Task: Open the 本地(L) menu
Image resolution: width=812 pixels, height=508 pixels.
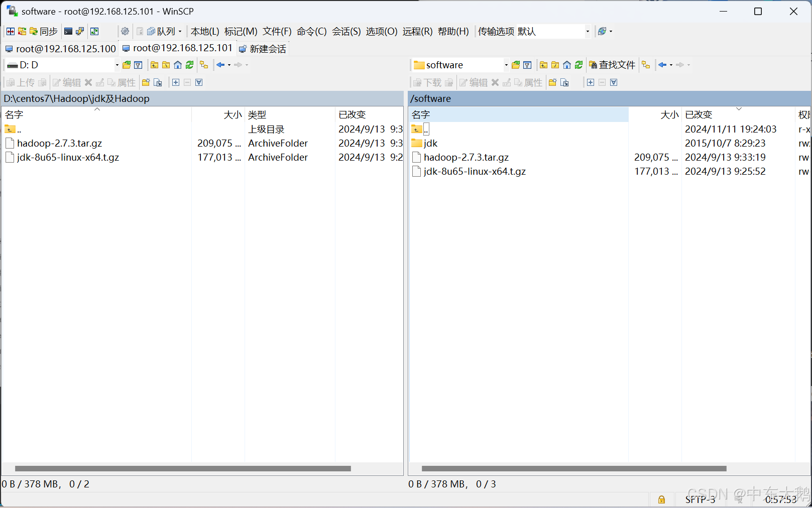Action: pyautogui.click(x=205, y=32)
